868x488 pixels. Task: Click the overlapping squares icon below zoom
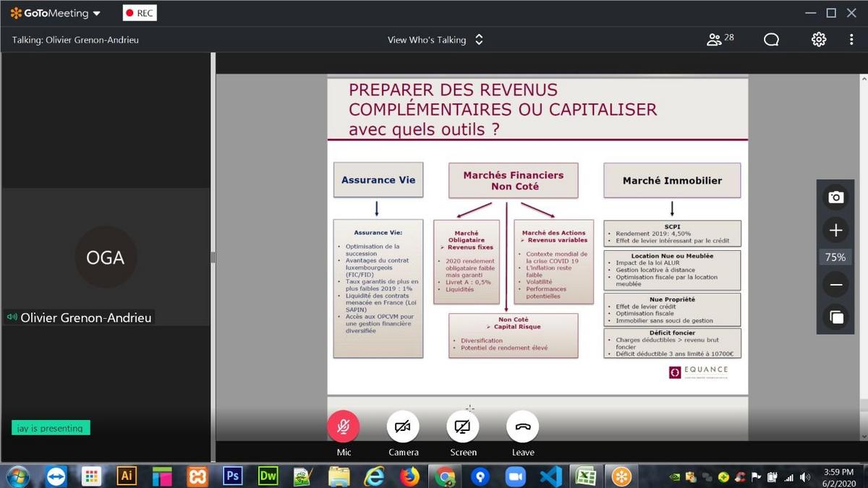pos(835,317)
